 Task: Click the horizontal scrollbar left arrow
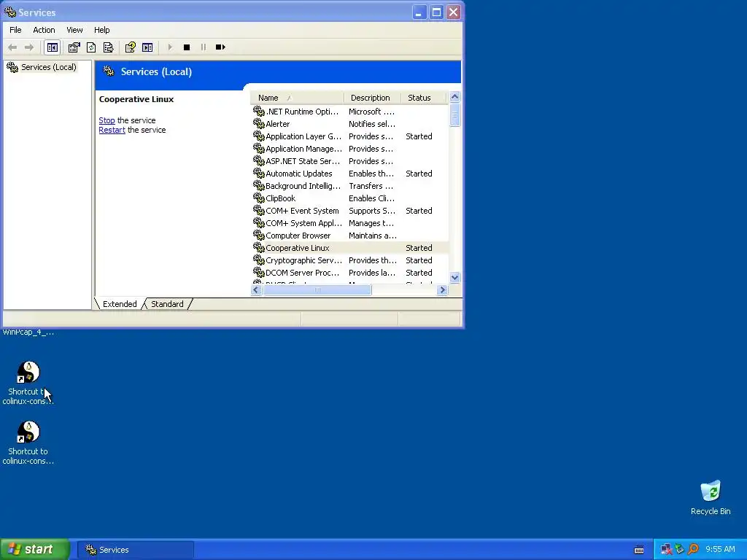[x=256, y=290]
